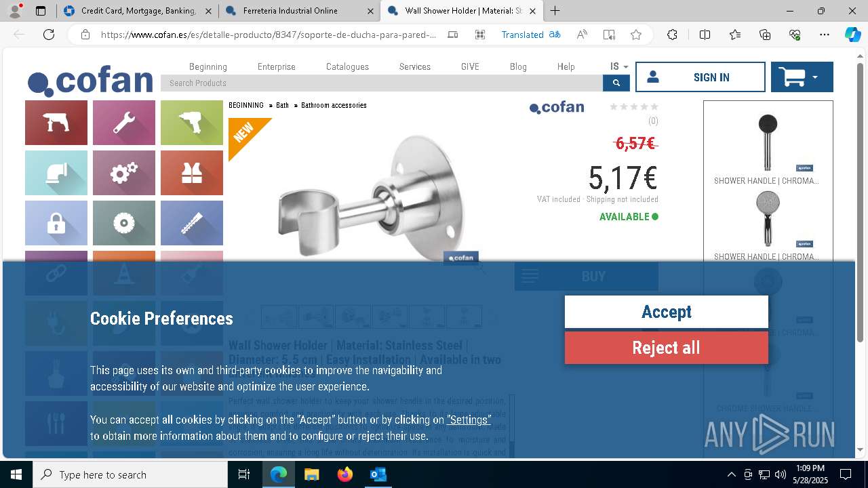Open the safety vest category tile

point(192,173)
